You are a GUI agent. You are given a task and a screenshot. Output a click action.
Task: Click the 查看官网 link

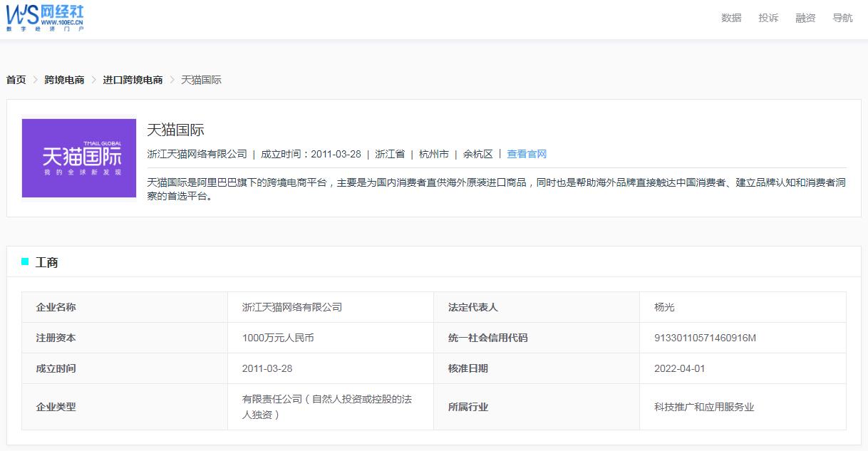tap(527, 153)
